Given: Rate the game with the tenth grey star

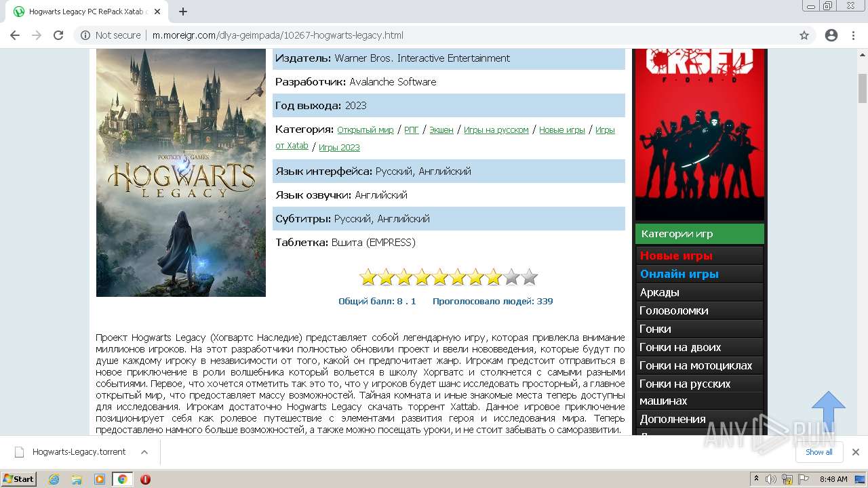Looking at the screenshot, I should tap(530, 277).
